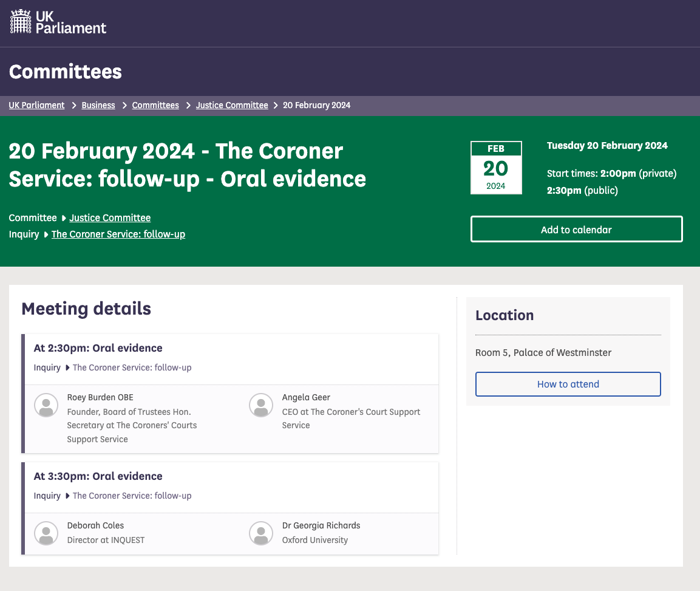Open Justice Committee breadcrumb link
This screenshot has height=591, width=700.
click(232, 105)
